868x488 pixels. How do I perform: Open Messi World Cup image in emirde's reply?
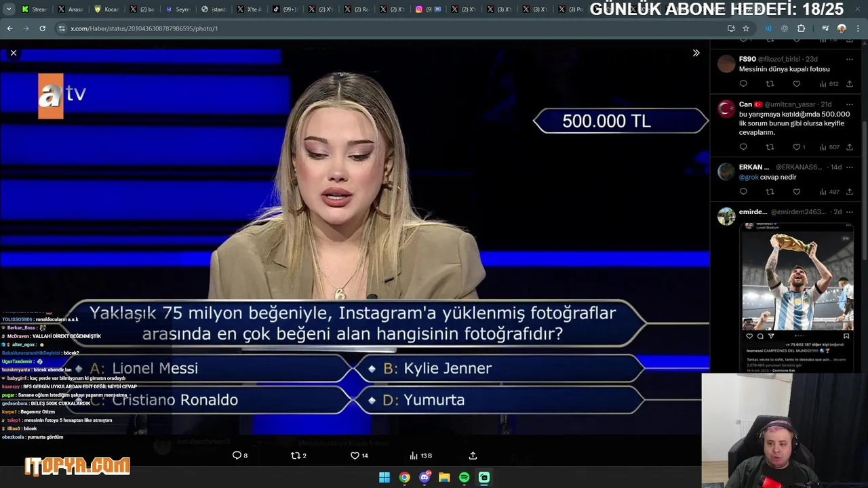[797, 297]
